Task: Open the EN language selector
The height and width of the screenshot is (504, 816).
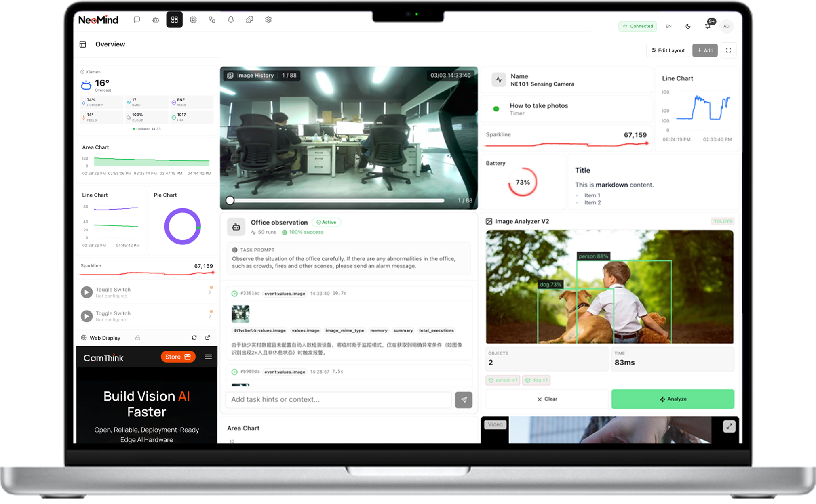Action: pos(668,26)
